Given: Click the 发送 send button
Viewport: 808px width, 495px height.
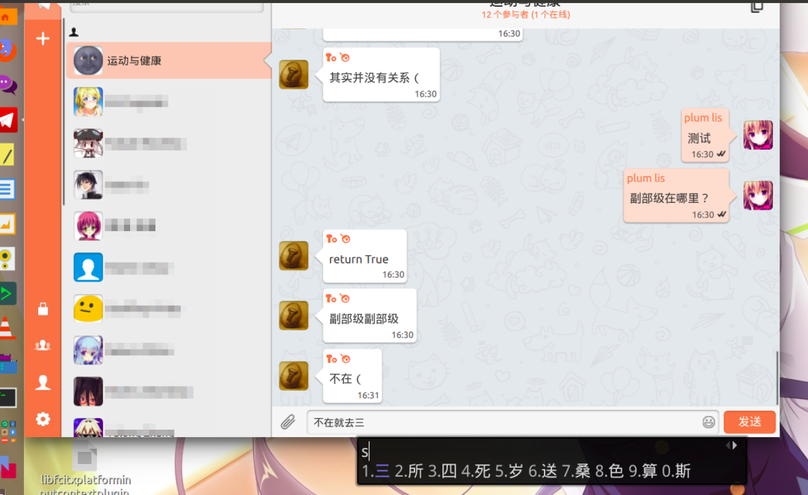Looking at the screenshot, I should (749, 422).
